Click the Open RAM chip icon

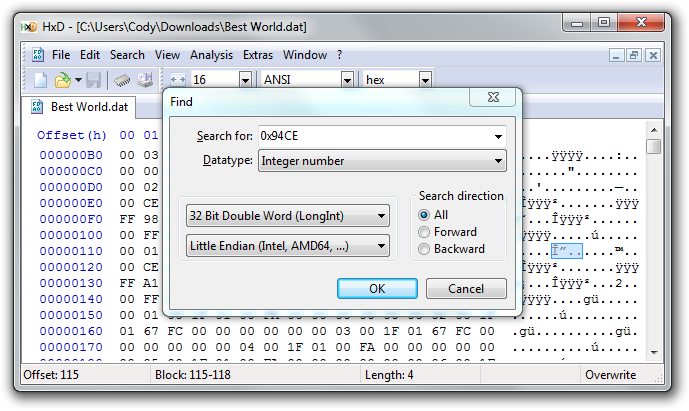coord(121,79)
